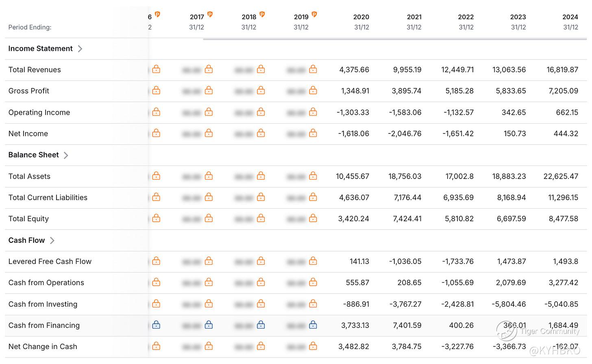This screenshot has width=592, height=364.
Task: Open the Balance Sheet heading link
Action: [x=33, y=155]
